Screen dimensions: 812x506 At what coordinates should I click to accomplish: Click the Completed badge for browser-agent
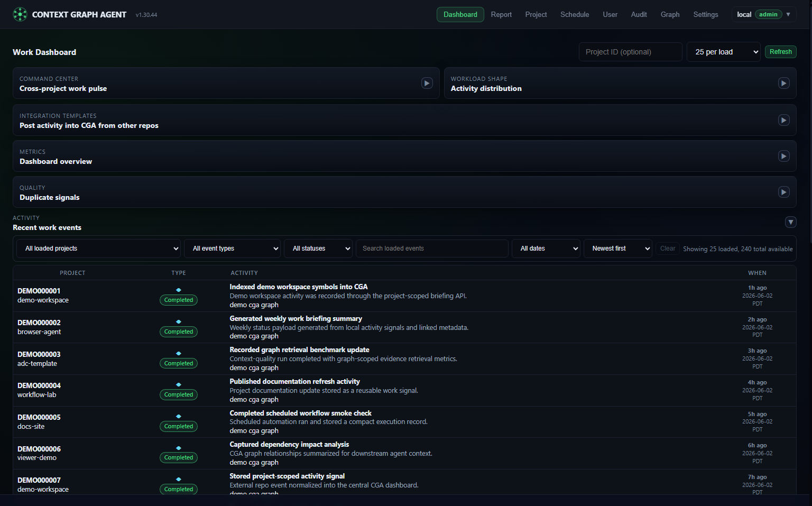179,332
